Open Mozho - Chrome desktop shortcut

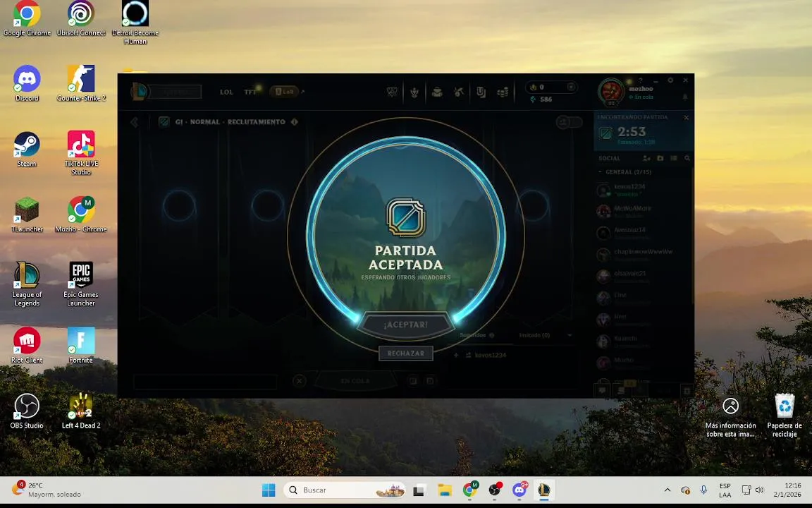(x=81, y=214)
